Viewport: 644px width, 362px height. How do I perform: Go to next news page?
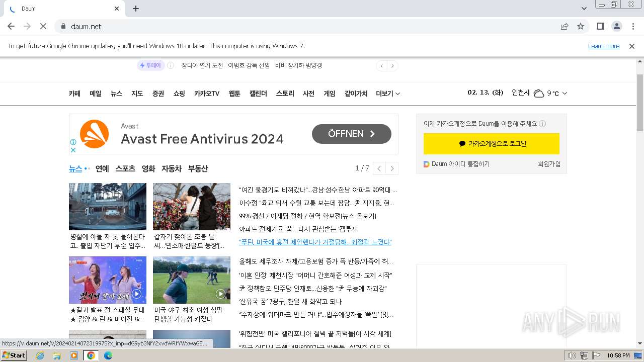point(392,168)
